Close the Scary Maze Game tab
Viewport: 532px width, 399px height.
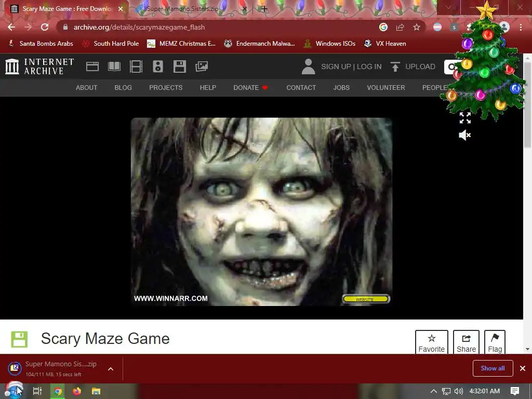click(x=121, y=9)
